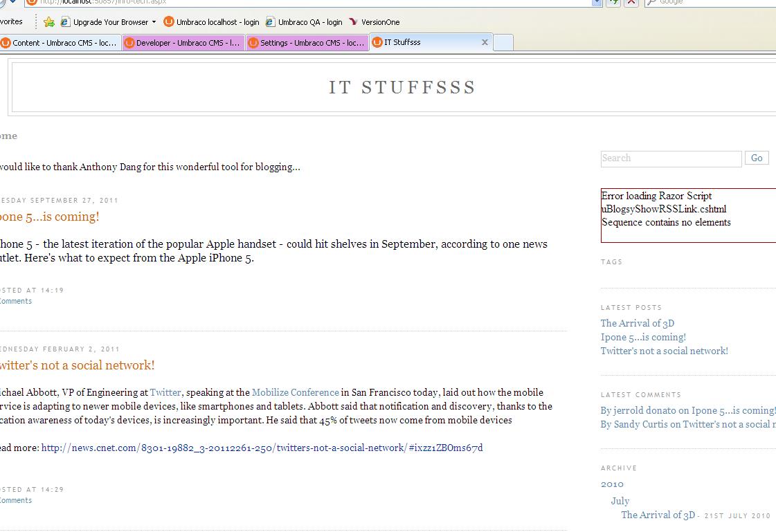
Task: Click the TAGS sidebar heading
Action: click(612, 262)
